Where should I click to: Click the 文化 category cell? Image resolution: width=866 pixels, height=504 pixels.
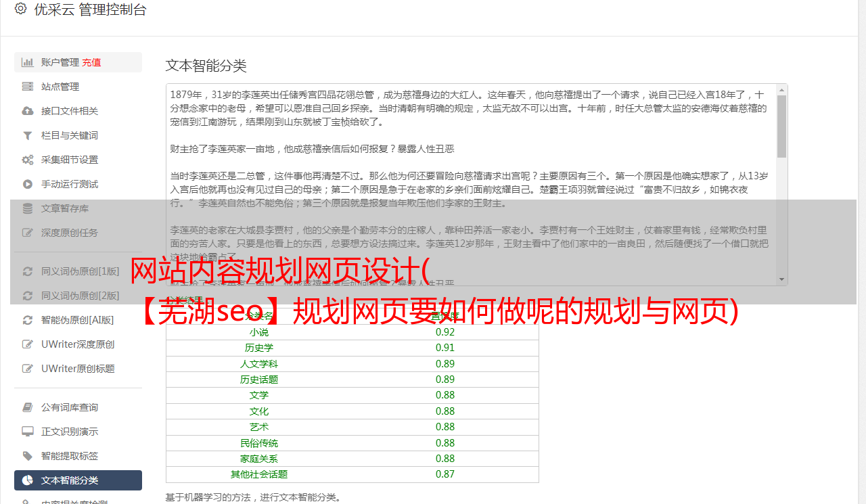click(x=259, y=411)
